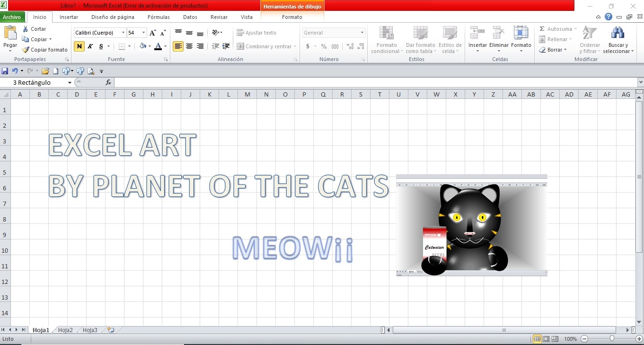Image resolution: width=644 pixels, height=345 pixels.
Task: Click the fx insert function field
Action: point(108,82)
